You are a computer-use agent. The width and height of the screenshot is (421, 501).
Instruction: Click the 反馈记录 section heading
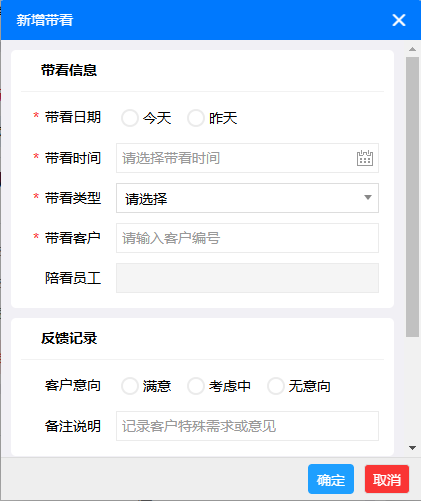pos(69,338)
